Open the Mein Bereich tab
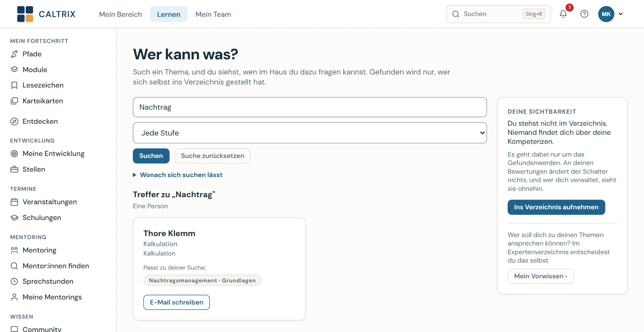The width and height of the screenshot is (644, 332). 120,14
